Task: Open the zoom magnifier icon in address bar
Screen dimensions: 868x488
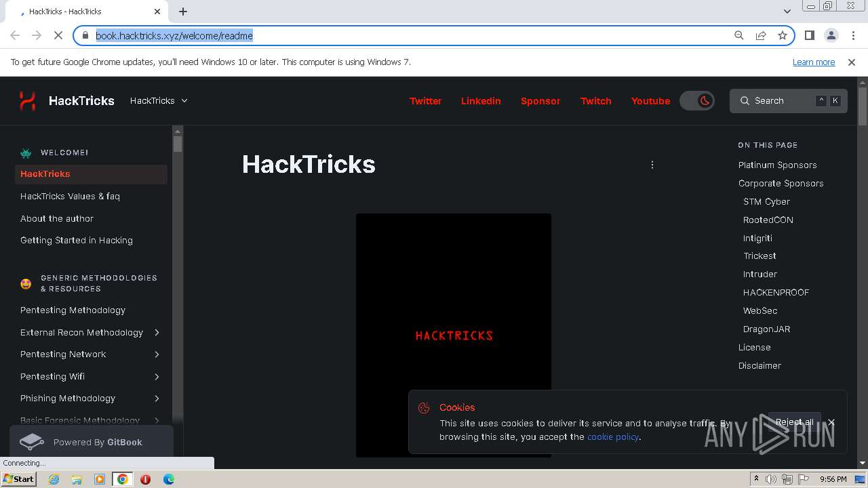Action: pyautogui.click(x=739, y=35)
